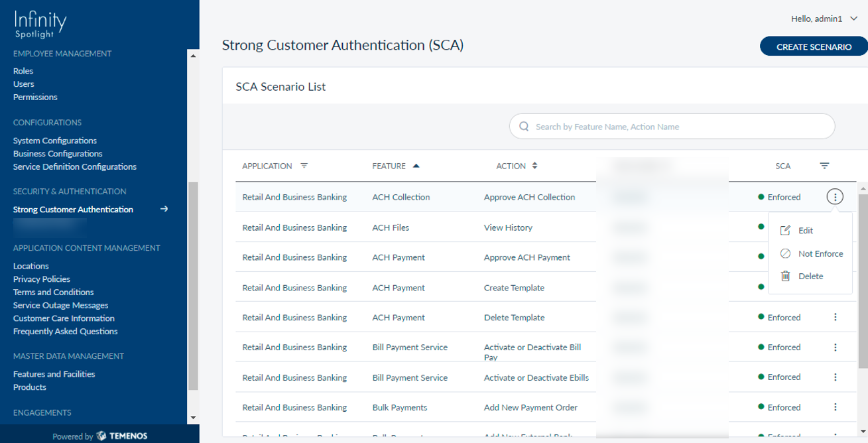Open options menu for Delete Template row
The height and width of the screenshot is (443, 868).
pyautogui.click(x=835, y=318)
